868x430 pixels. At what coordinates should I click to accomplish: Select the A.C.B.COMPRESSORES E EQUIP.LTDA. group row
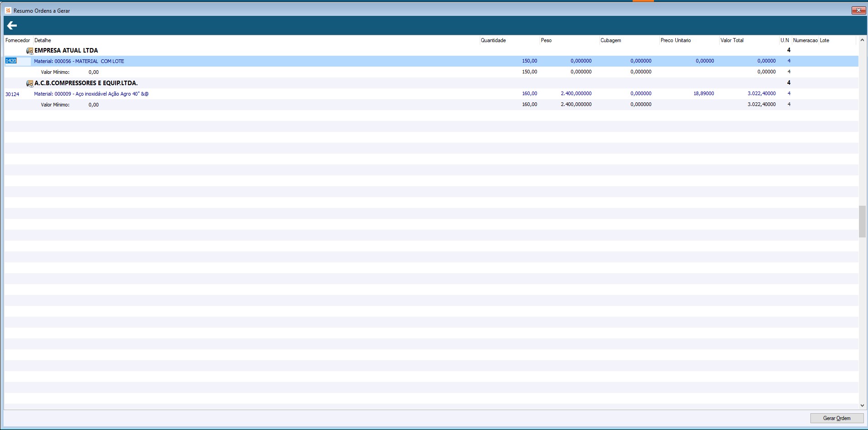coord(431,83)
